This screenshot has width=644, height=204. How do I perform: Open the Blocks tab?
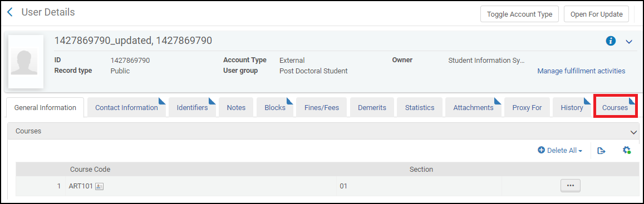point(275,107)
